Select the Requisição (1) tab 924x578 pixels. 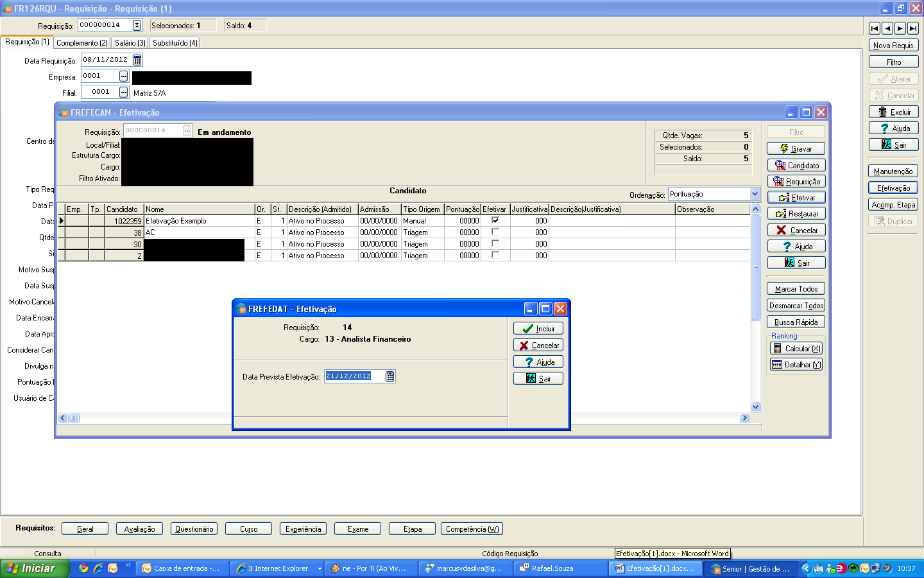tap(27, 42)
